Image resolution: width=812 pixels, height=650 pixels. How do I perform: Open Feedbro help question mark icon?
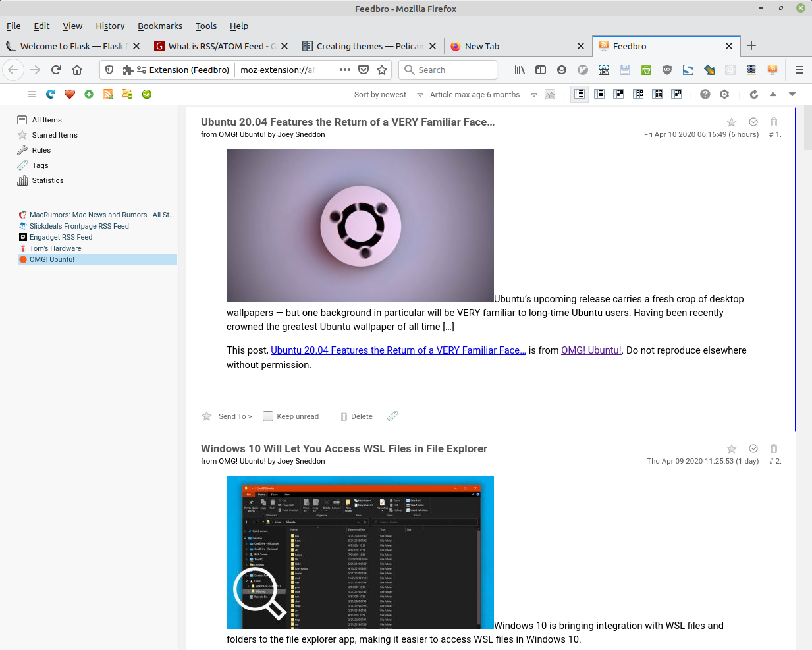[705, 94]
